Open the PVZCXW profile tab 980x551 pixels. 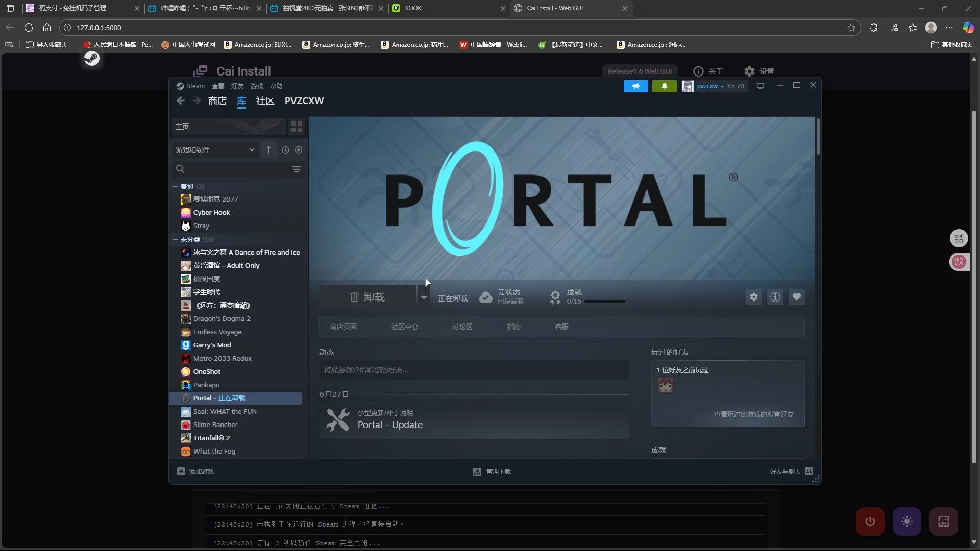tap(304, 101)
